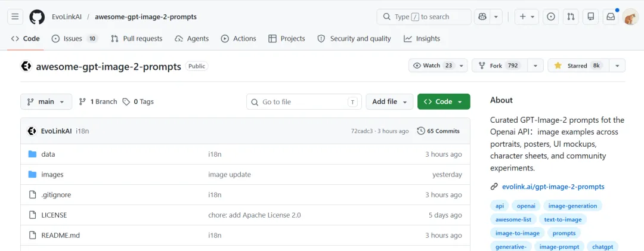Screen dimensions: 644x251
Task: Open the notifications inbox icon
Action: tap(611, 17)
